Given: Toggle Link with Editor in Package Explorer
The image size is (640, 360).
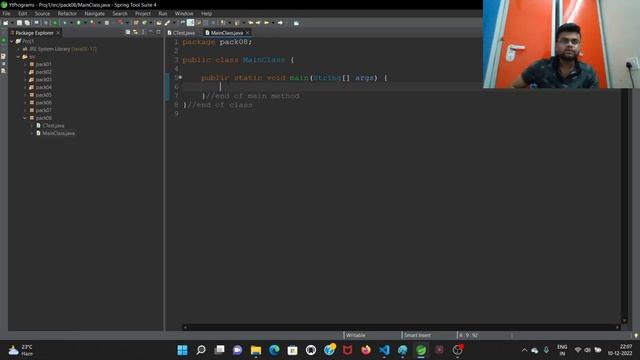Looking at the screenshot, I should pos(135,32).
